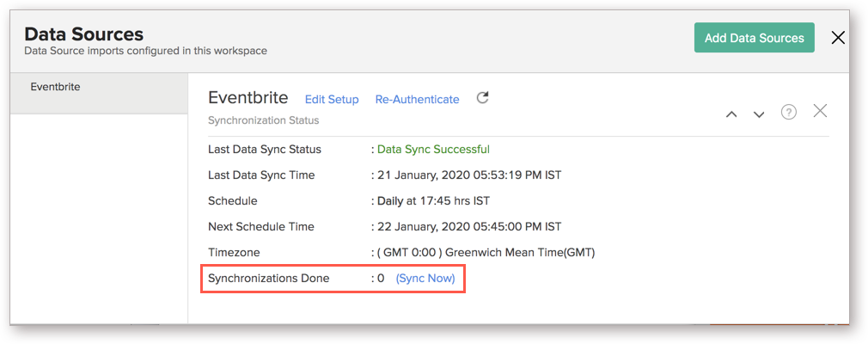
Task: Click the Sync Now link
Action: coord(425,278)
